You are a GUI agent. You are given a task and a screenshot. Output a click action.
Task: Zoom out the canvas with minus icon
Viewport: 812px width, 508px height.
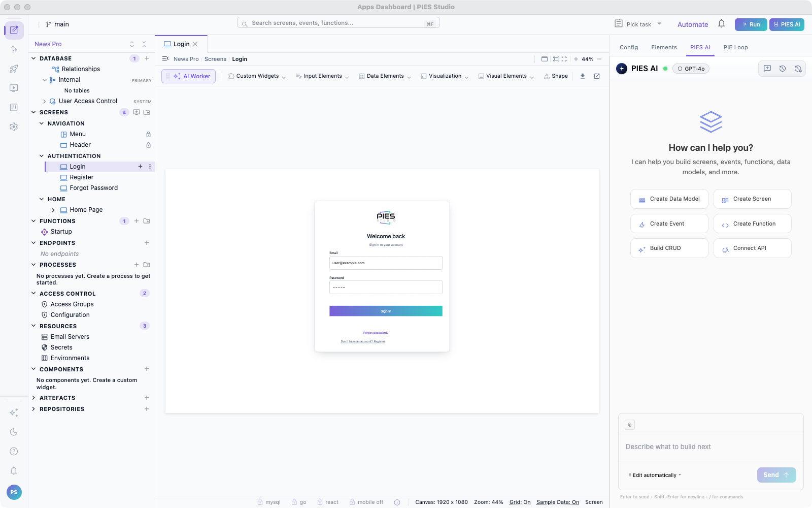pyautogui.click(x=599, y=59)
